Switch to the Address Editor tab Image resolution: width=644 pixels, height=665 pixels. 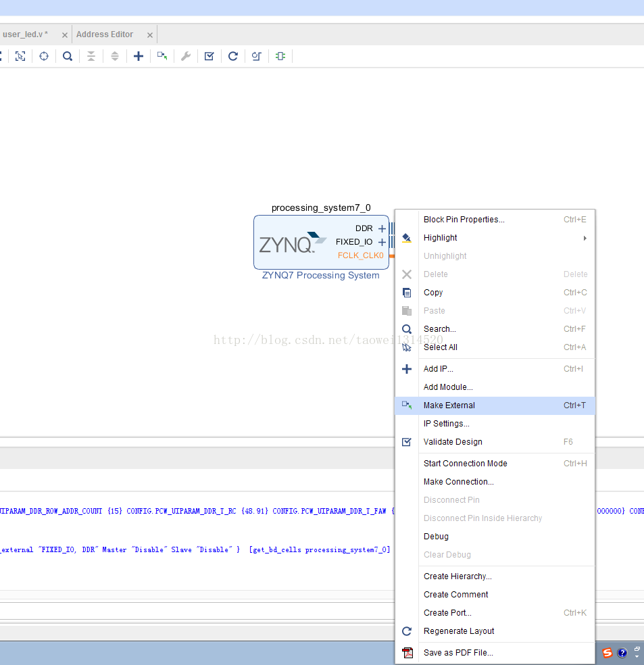pos(105,34)
